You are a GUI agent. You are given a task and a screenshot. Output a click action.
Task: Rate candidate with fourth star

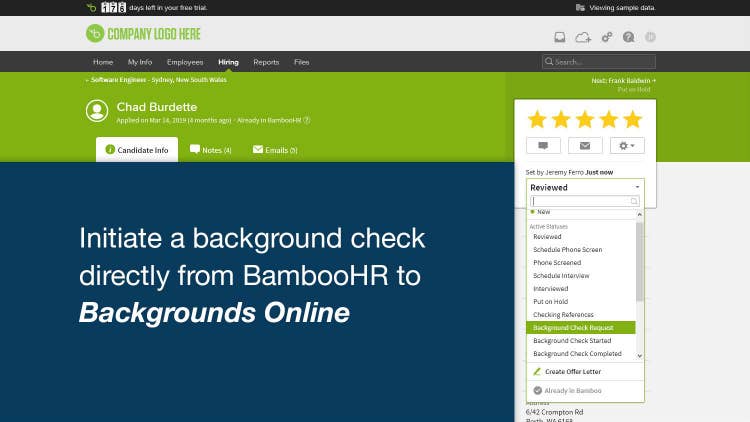click(x=608, y=119)
